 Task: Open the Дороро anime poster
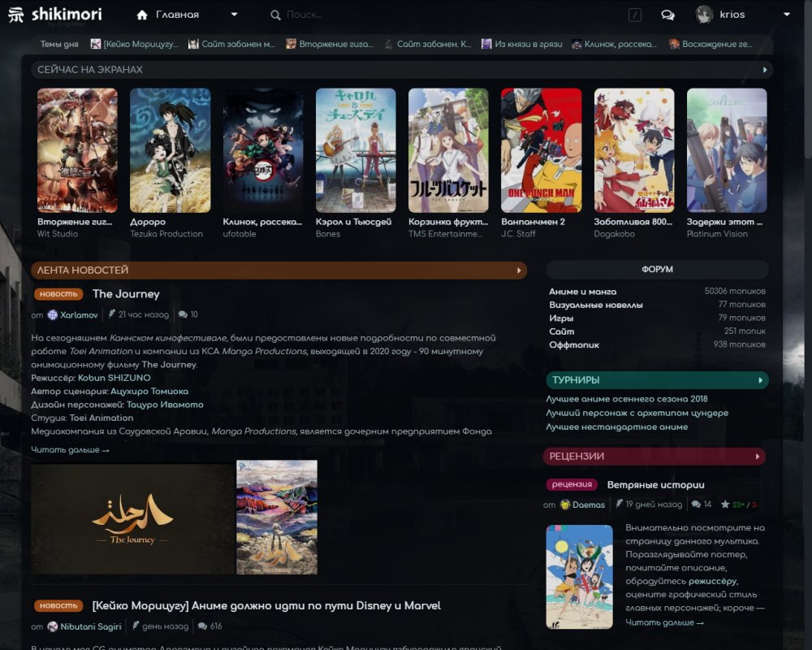(170, 150)
